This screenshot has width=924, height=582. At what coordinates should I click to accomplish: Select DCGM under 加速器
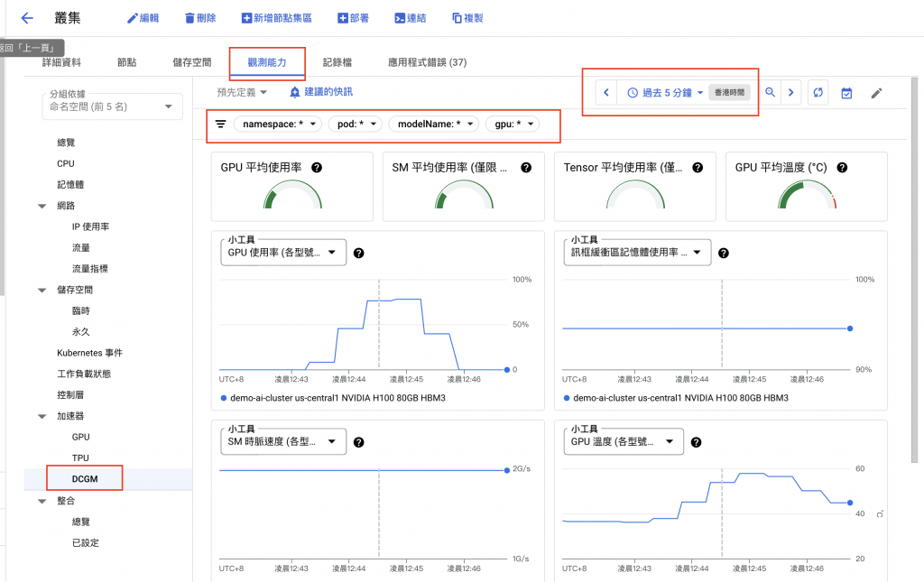pyautogui.click(x=85, y=479)
